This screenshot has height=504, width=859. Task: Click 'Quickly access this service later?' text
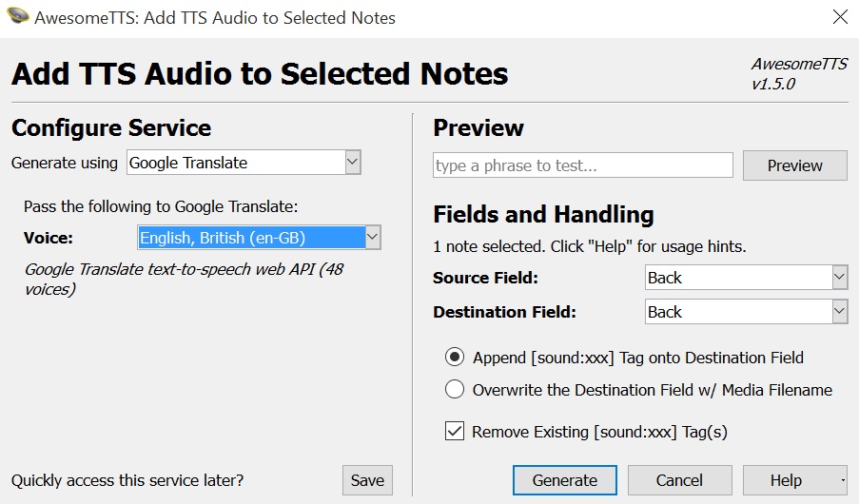point(127,480)
